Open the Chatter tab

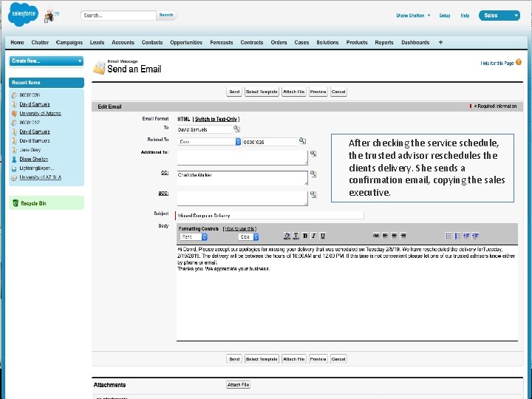[x=40, y=42]
